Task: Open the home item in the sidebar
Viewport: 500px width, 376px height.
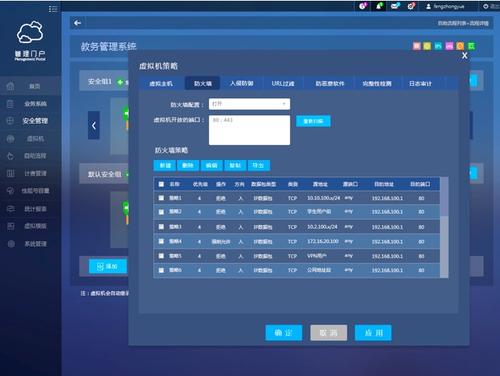Action: tap(30, 86)
